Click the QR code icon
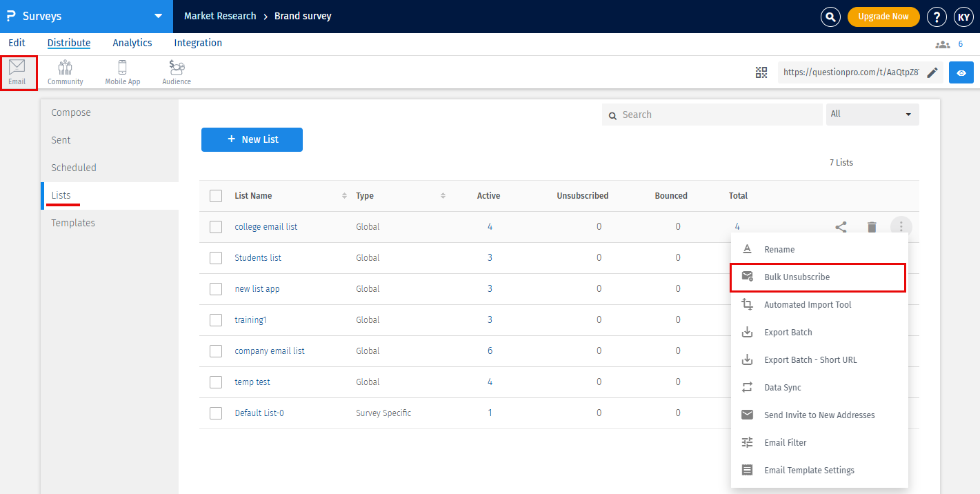The image size is (980, 494). pyautogui.click(x=761, y=72)
